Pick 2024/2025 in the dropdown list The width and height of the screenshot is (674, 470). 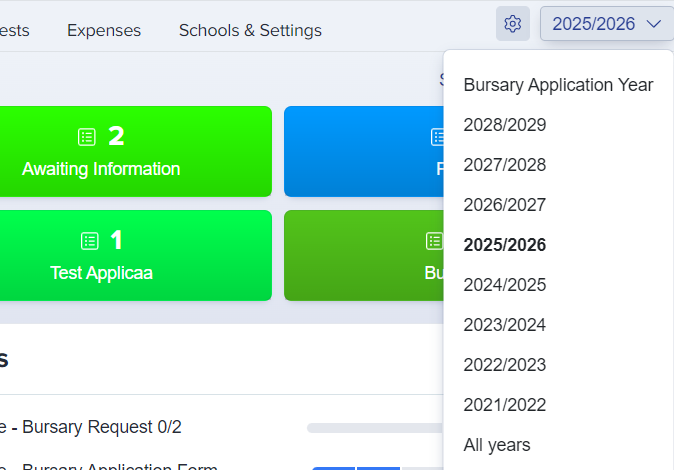pyautogui.click(x=504, y=285)
